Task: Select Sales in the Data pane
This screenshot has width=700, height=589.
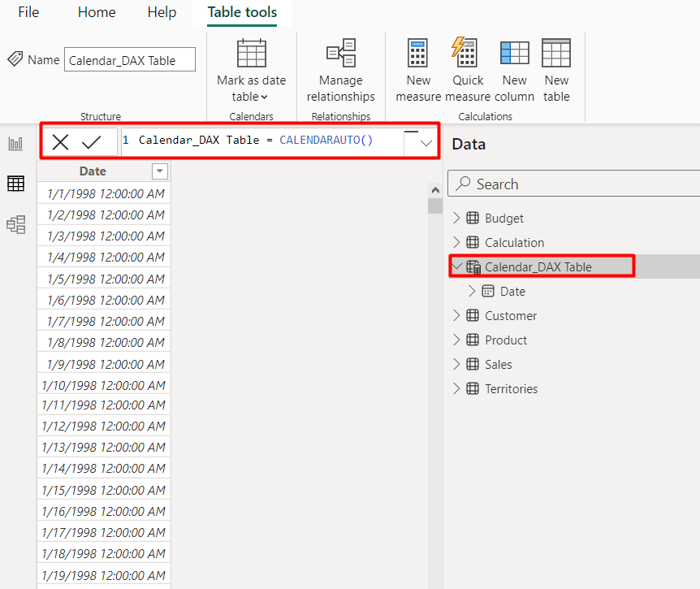Action: coord(499,365)
